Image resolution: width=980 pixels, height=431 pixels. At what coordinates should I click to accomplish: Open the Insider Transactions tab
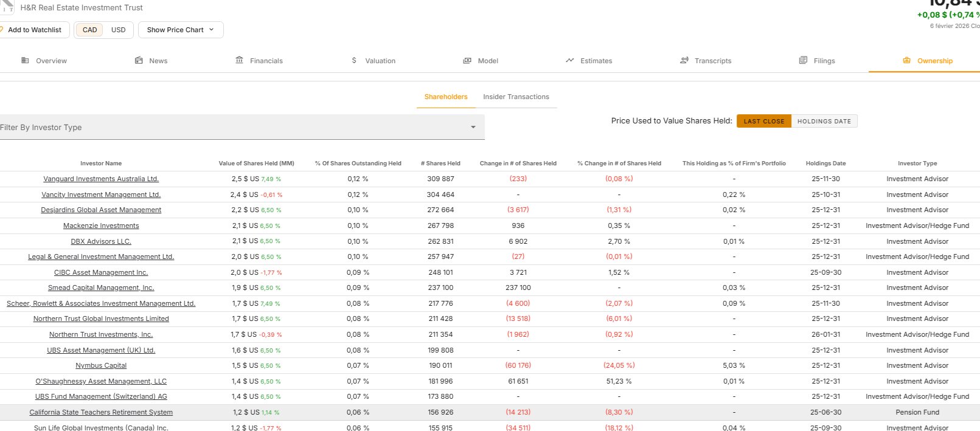tap(516, 97)
